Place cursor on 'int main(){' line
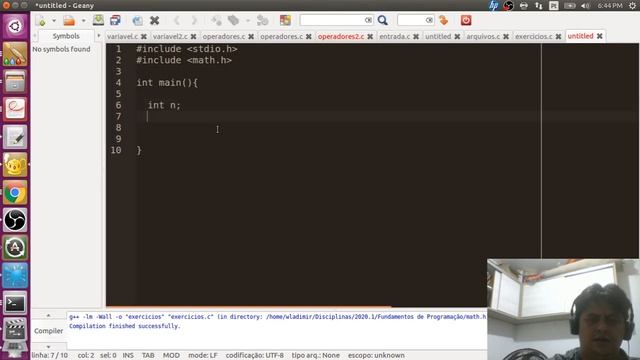 coord(167,82)
